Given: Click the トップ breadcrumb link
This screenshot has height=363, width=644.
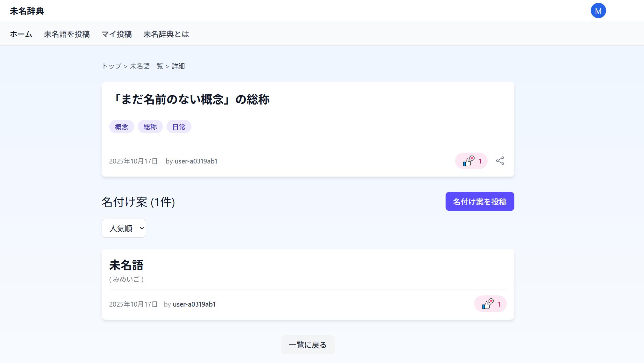Looking at the screenshot, I should click(x=112, y=66).
